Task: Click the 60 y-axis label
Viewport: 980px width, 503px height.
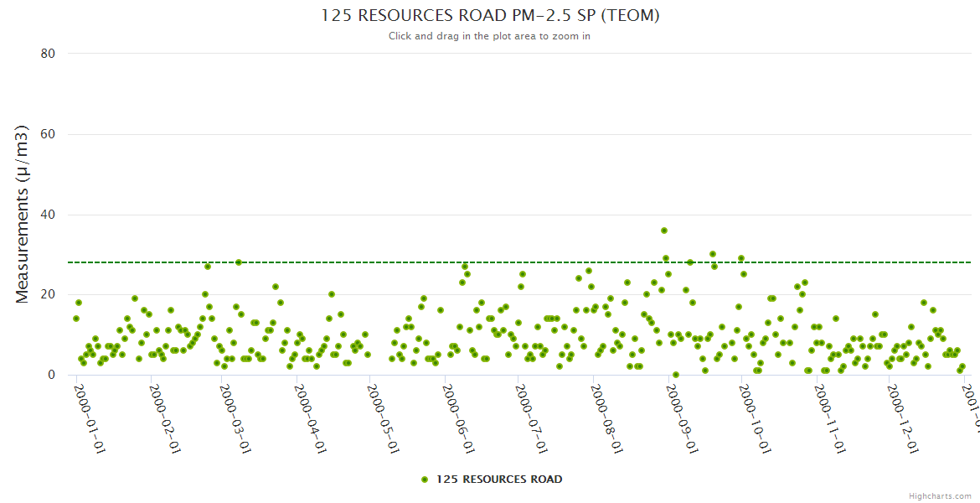Action: [x=48, y=134]
